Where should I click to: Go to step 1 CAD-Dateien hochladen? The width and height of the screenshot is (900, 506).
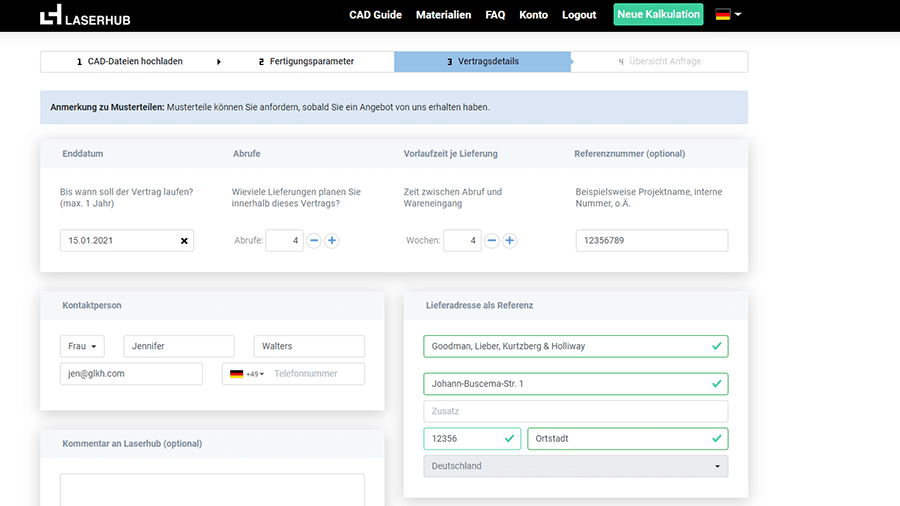[130, 61]
